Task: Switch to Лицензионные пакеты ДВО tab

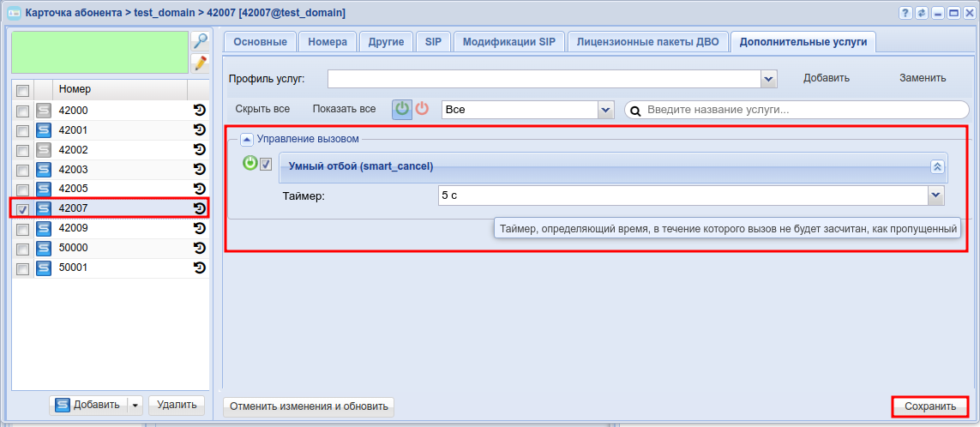Action: point(648,42)
